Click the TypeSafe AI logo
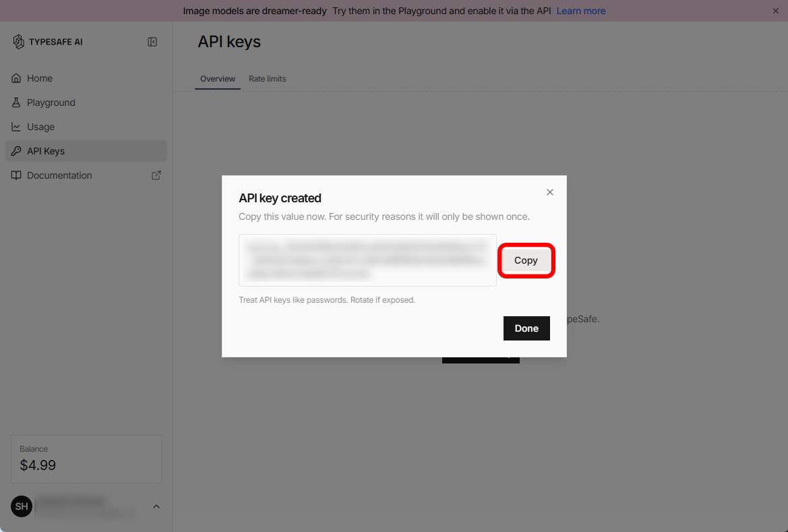The width and height of the screenshot is (788, 532). [47, 42]
